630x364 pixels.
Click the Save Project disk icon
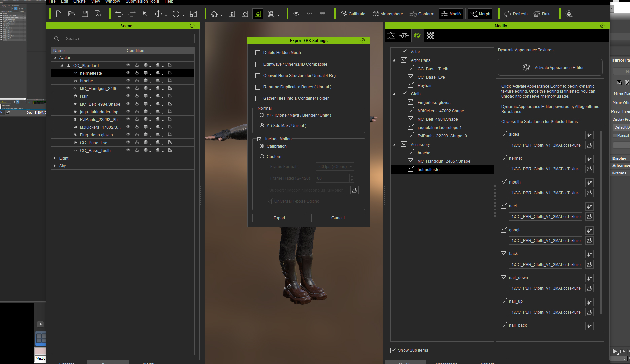(x=85, y=14)
